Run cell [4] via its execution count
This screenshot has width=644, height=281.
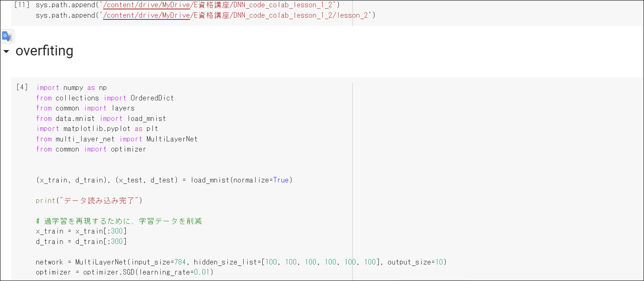tap(22, 87)
